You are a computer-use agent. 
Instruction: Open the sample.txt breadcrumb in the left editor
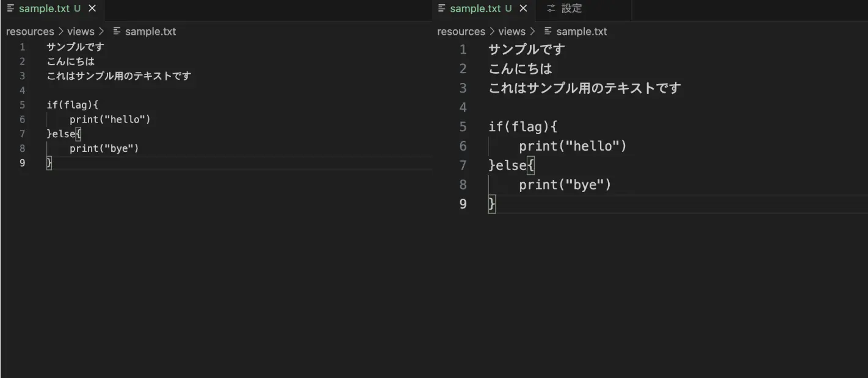150,32
